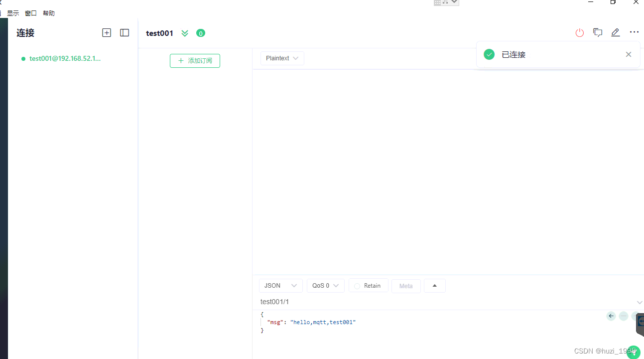Click the red power disconnect icon
The height and width of the screenshot is (359, 644).
(580, 33)
